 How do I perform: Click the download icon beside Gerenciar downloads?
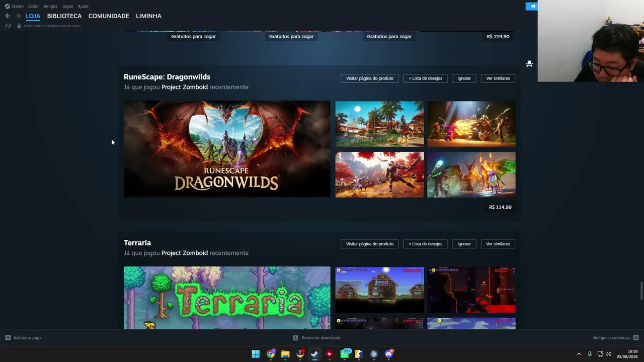point(295,338)
